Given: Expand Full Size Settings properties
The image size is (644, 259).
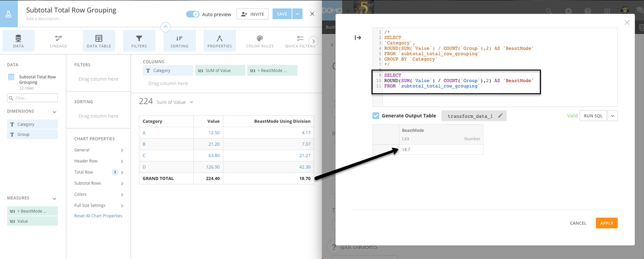Looking at the screenshot, I should click(99, 206).
